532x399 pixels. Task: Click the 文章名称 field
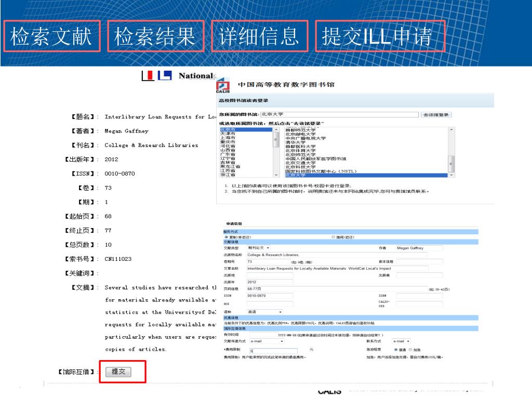point(337,269)
